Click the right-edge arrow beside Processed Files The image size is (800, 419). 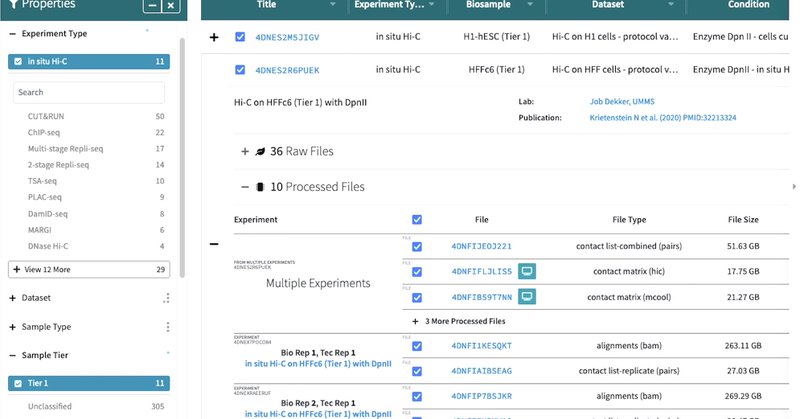coord(794,187)
